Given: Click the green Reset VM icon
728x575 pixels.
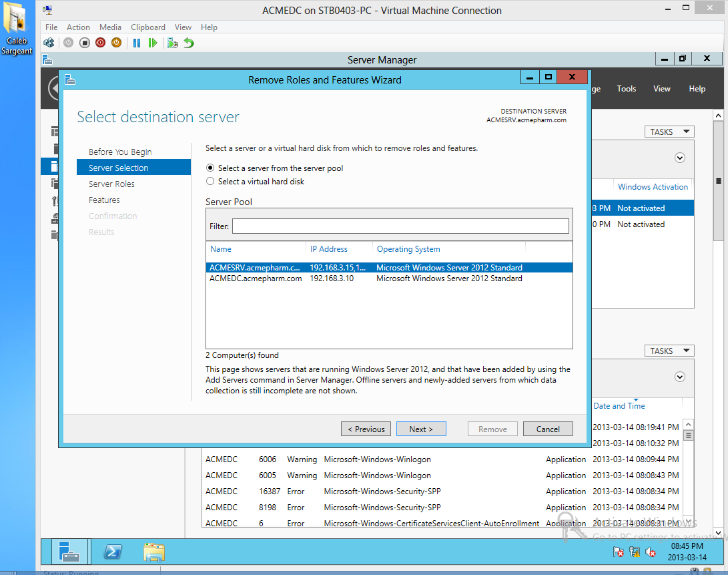Looking at the screenshot, I should pos(153,43).
